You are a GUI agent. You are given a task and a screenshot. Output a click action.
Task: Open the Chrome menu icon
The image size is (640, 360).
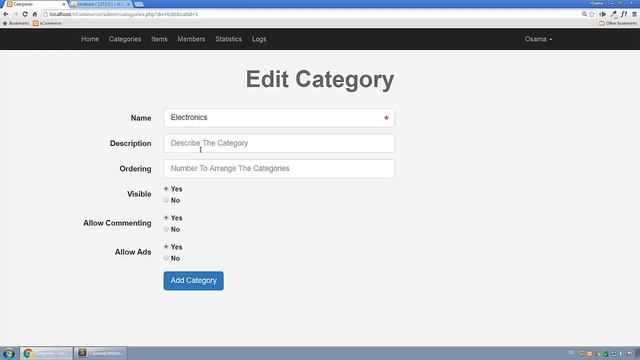click(x=634, y=14)
